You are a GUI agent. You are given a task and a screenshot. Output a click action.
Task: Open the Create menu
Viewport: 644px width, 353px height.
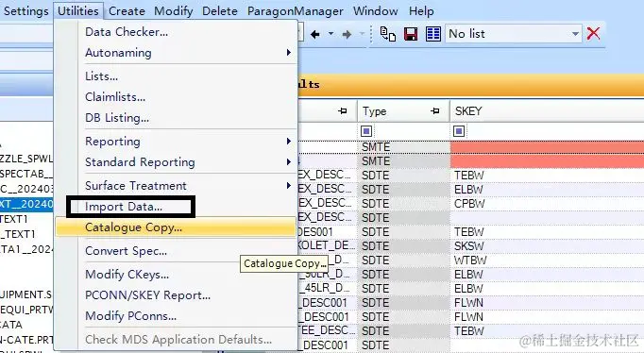pyautogui.click(x=127, y=11)
